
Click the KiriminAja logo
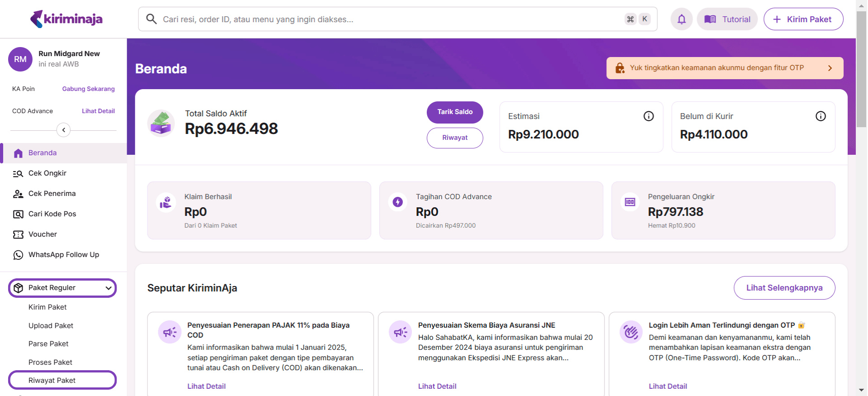tap(66, 19)
